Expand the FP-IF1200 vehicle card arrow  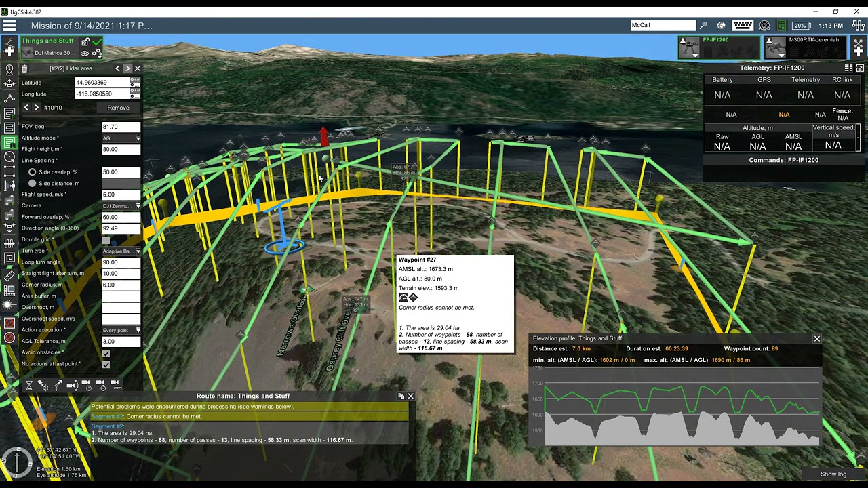coord(695,55)
